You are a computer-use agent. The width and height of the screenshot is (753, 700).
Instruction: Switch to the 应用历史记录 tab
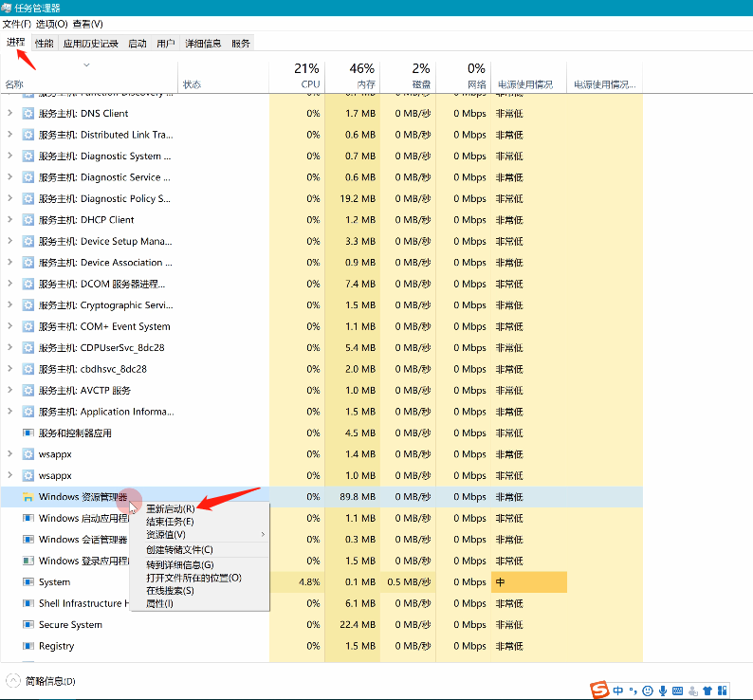click(x=91, y=44)
